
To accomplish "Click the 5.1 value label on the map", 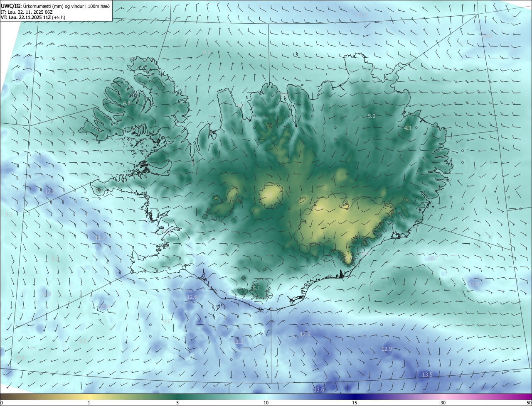I will 256,288.
